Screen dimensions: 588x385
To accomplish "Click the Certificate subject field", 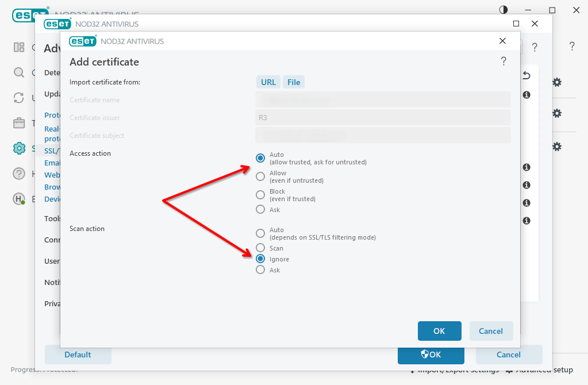I will 383,136.
